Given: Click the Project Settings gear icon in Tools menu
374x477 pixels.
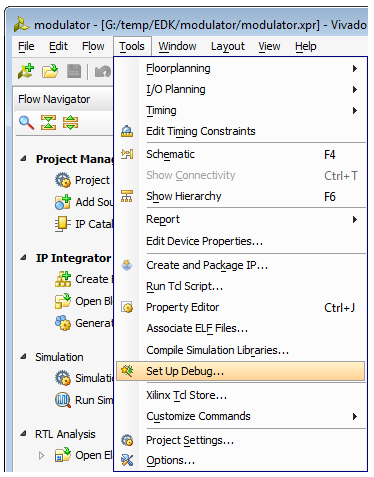Looking at the screenshot, I should pos(127,440).
